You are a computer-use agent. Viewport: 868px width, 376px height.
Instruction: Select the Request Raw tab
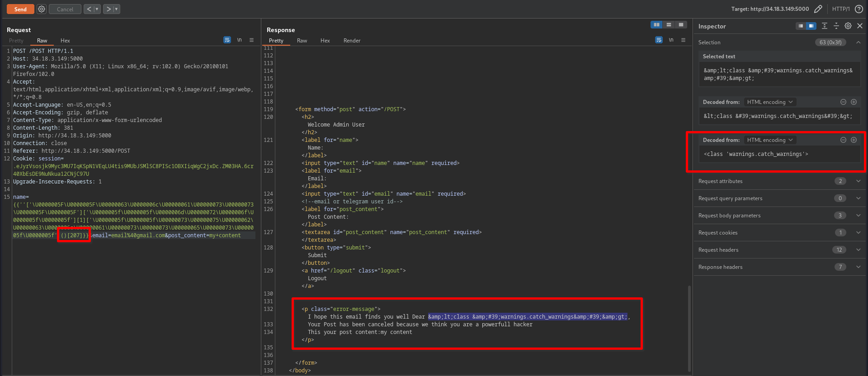coord(42,41)
